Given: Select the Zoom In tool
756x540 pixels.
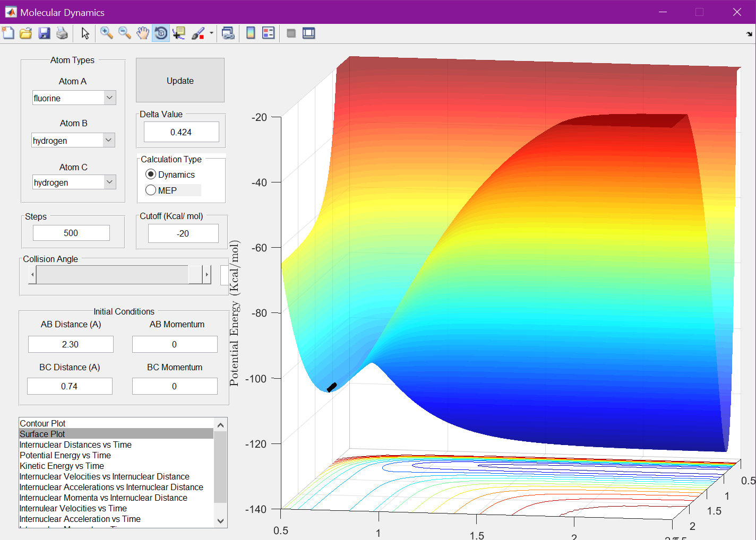Looking at the screenshot, I should [107, 33].
